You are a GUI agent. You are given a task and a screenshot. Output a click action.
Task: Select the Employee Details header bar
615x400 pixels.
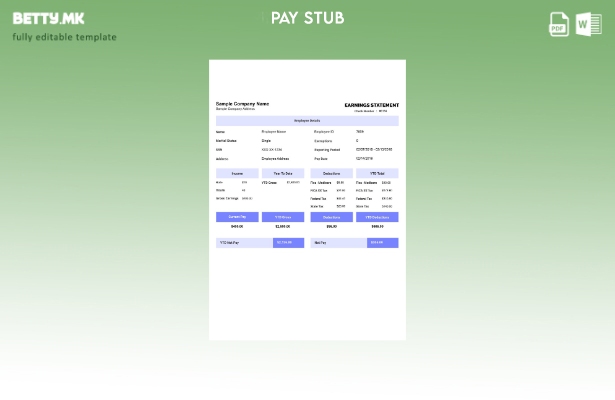pos(307,120)
